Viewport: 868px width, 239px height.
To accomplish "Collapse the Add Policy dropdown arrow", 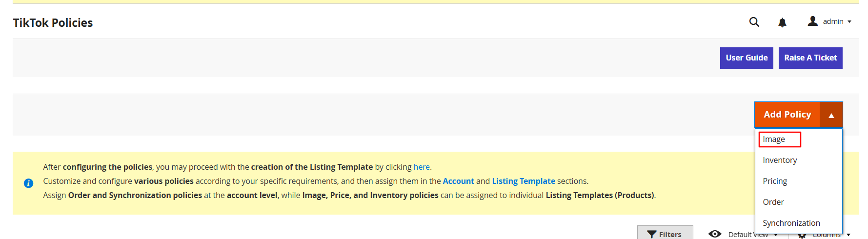I will coord(831,115).
